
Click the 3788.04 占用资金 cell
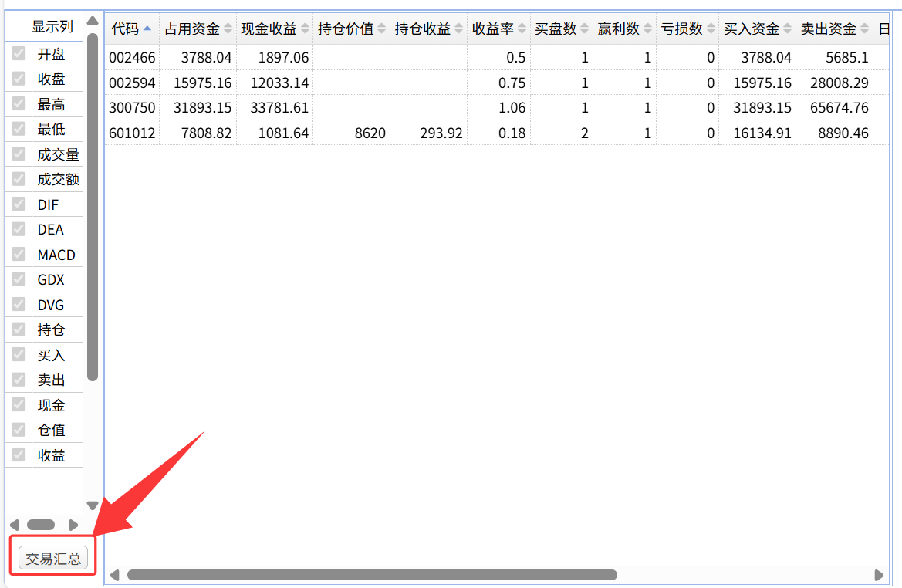point(198,58)
